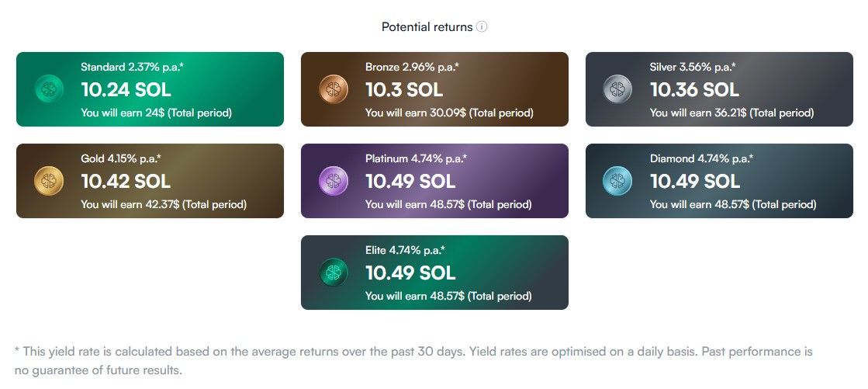This screenshot has height=389, width=868.
Task: Click the Silver tier coin icon
Action: (x=618, y=89)
